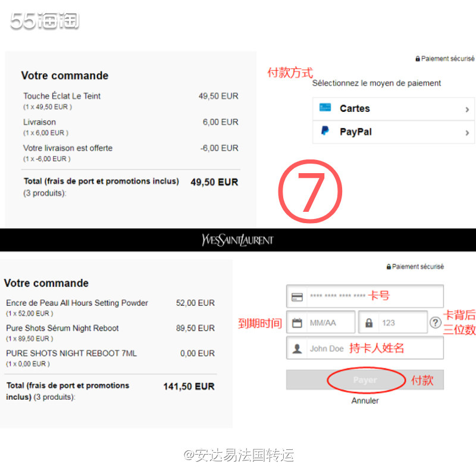This screenshot has width=476, height=476.
Task: Click the Annuler cancel link
Action: tap(365, 400)
